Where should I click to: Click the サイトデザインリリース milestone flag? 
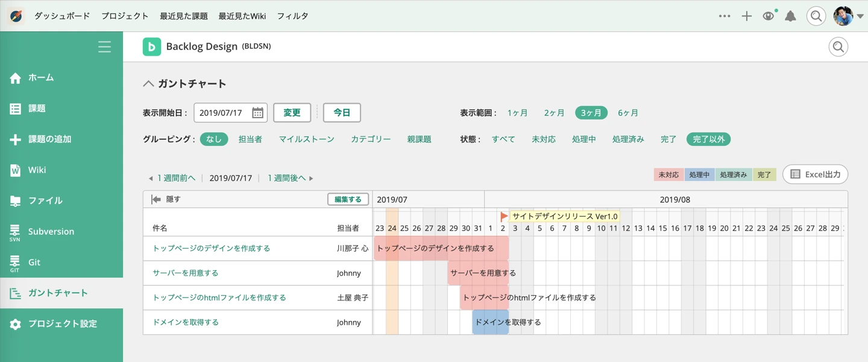tap(504, 216)
